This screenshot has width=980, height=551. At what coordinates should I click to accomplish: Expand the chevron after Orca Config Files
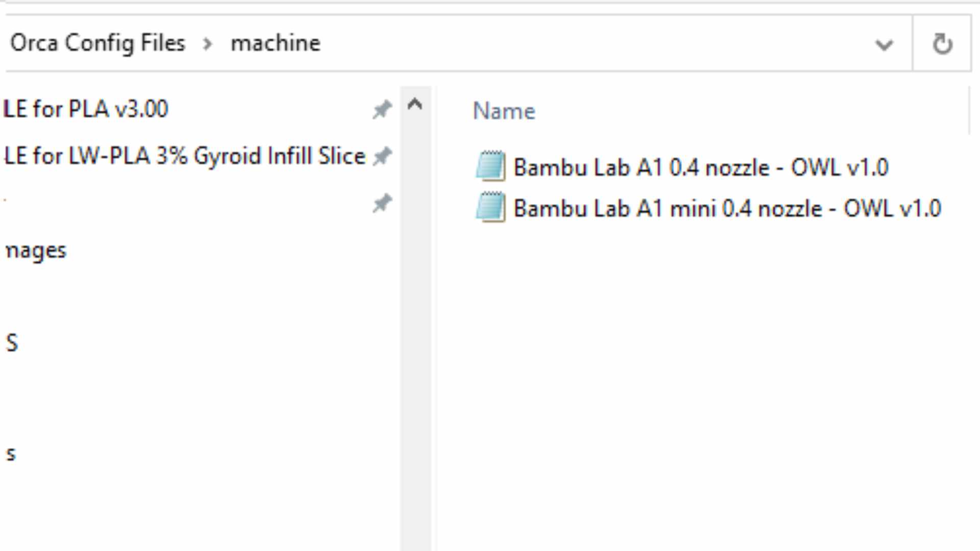[x=207, y=44]
